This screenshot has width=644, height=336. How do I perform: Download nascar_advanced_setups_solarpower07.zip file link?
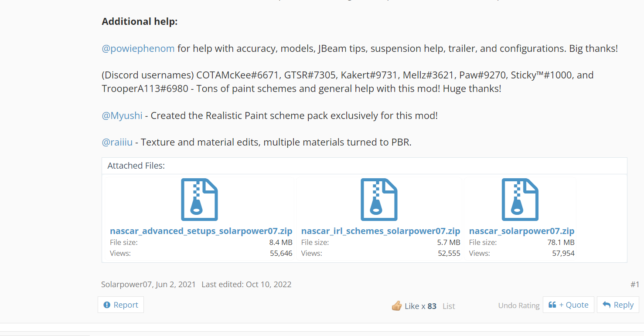tap(201, 231)
